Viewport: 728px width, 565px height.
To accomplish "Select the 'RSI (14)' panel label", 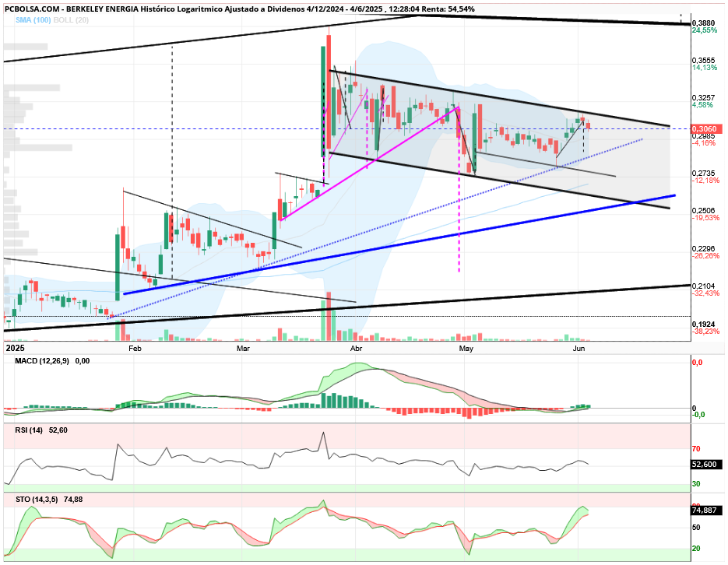I will pos(29,430).
